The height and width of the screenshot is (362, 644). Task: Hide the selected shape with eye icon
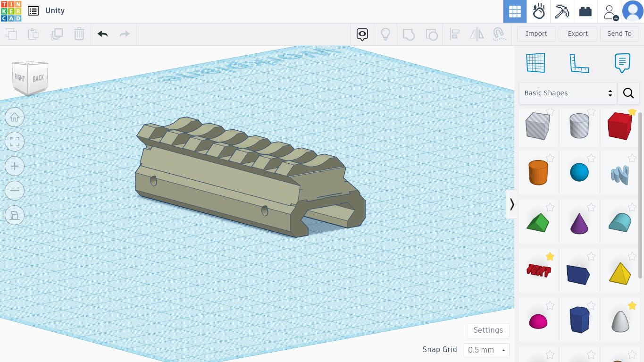[362, 34]
